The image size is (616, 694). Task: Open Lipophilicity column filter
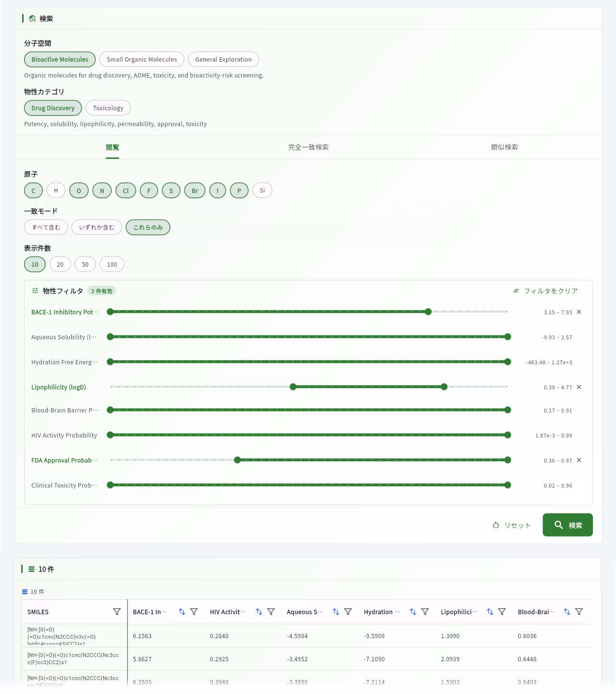click(x=502, y=612)
